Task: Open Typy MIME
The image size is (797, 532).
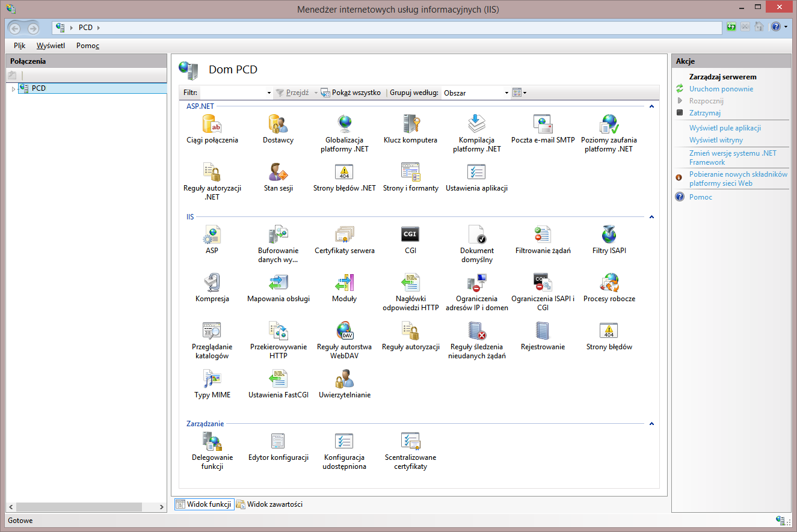Action: tap(212, 384)
